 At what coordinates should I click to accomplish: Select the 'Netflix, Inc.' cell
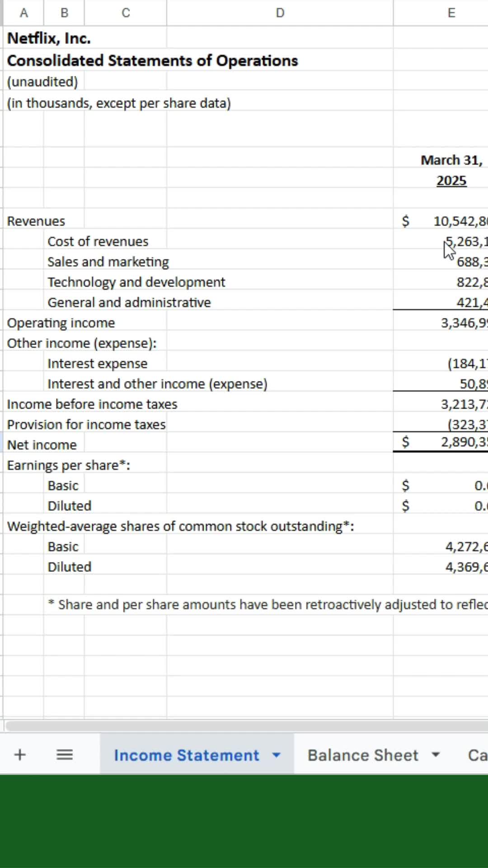[x=49, y=38]
